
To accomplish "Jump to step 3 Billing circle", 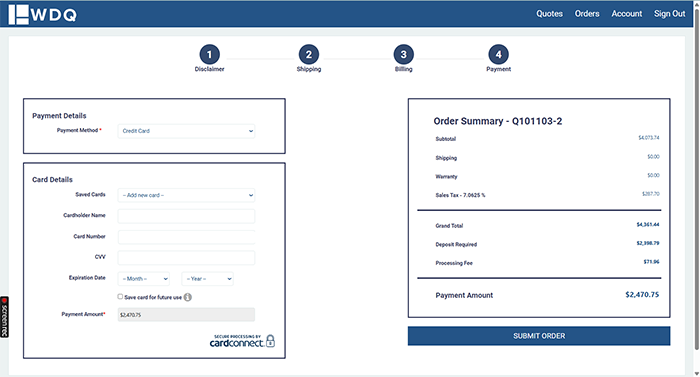I will (x=404, y=54).
